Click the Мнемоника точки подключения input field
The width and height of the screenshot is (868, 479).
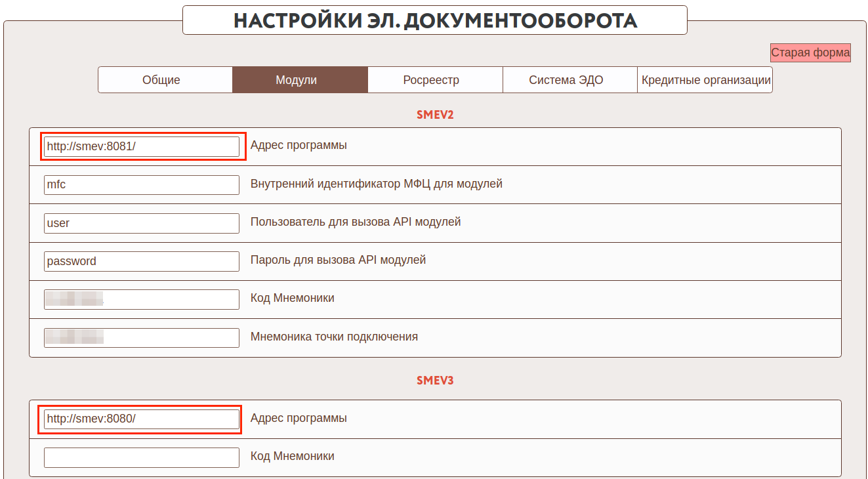coord(142,337)
